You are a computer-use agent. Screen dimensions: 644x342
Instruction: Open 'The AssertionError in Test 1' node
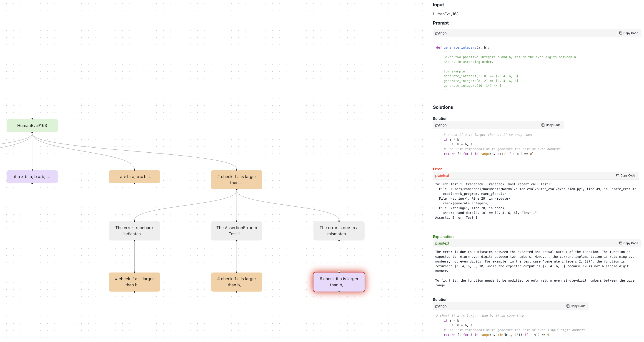(x=236, y=231)
